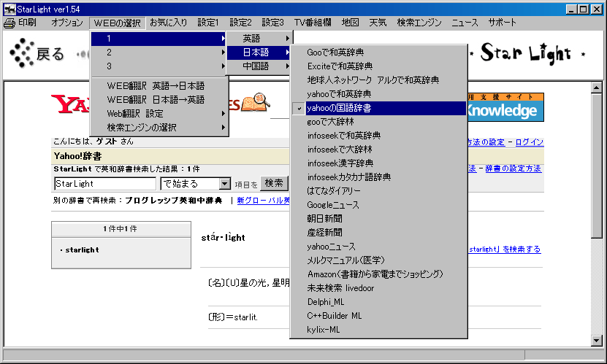The image size is (607, 364).
Task: Click the dictionary book magnifier icon
Action: [x=255, y=102]
